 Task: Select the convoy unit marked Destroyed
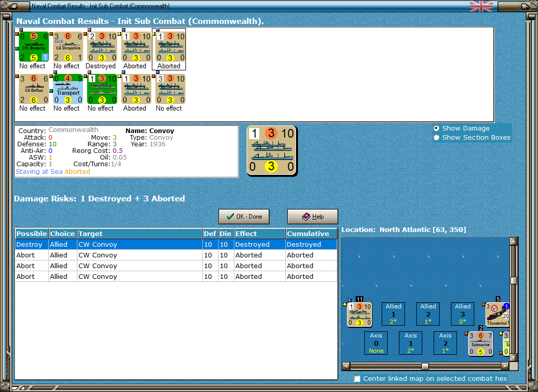[x=102, y=47]
